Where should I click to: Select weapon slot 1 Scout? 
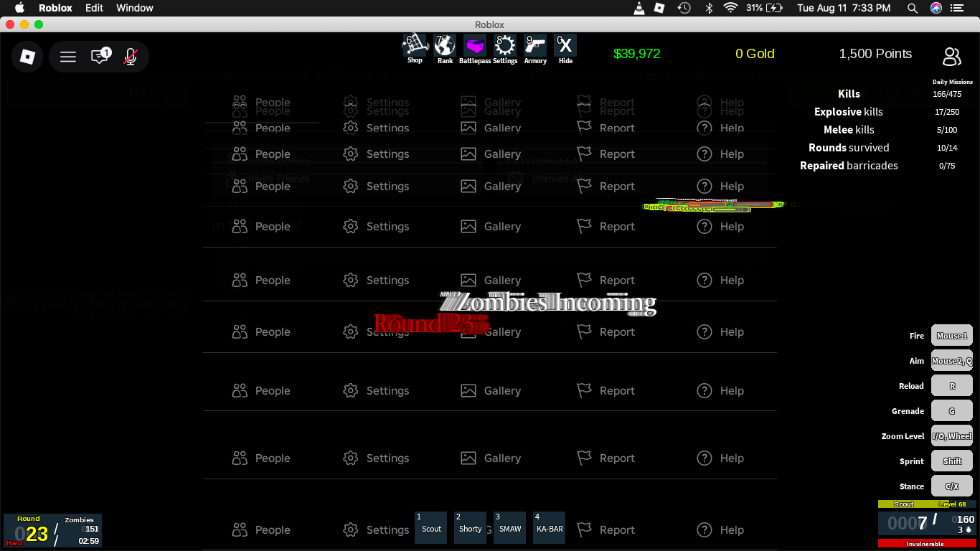tap(431, 527)
